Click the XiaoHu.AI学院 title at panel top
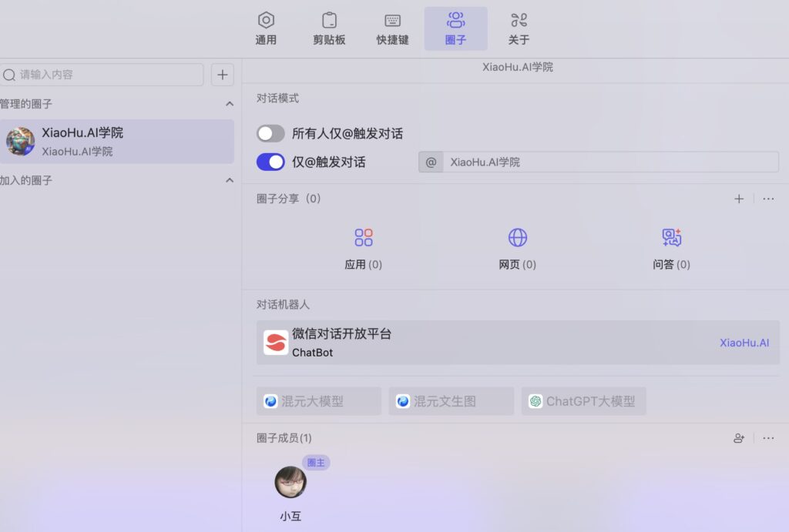Viewport: 789px width, 532px height. point(518,67)
